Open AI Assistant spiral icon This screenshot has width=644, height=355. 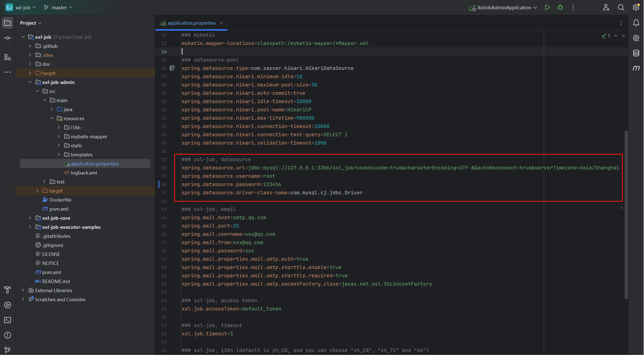[636, 38]
